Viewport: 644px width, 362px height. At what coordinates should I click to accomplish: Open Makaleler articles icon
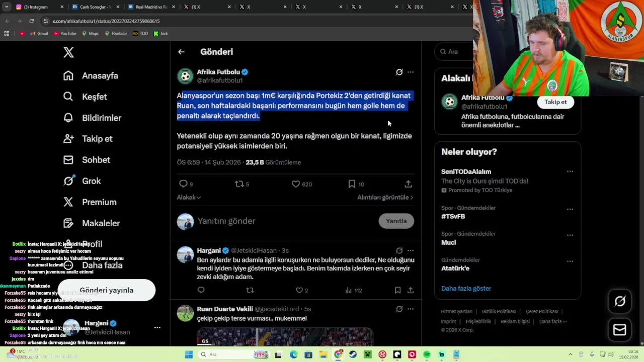click(68, 223)
